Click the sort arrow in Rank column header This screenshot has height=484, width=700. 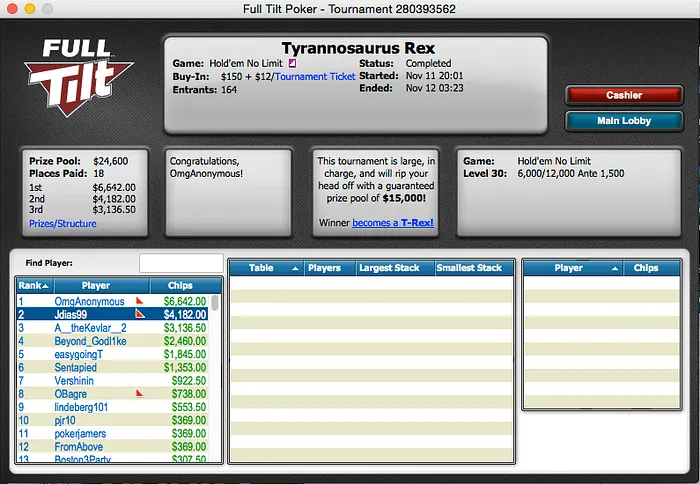[46, 285]
